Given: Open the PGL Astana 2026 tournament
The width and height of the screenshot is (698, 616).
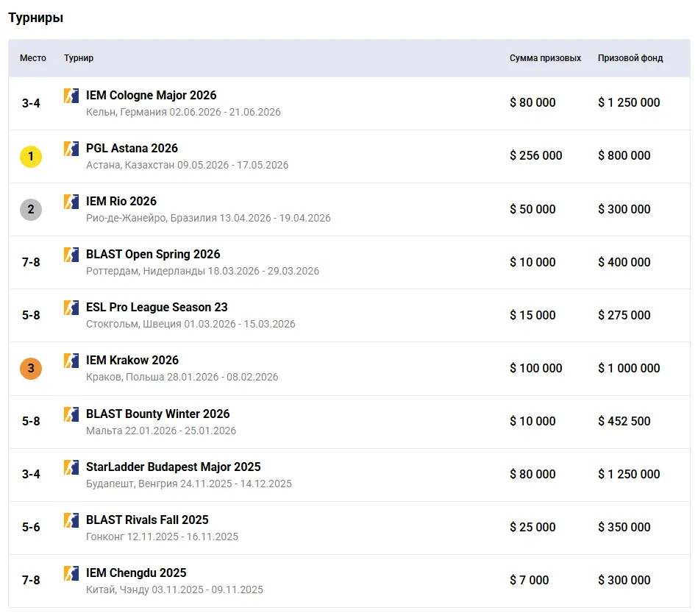Looking at the screenshot, I should point(132,149).
